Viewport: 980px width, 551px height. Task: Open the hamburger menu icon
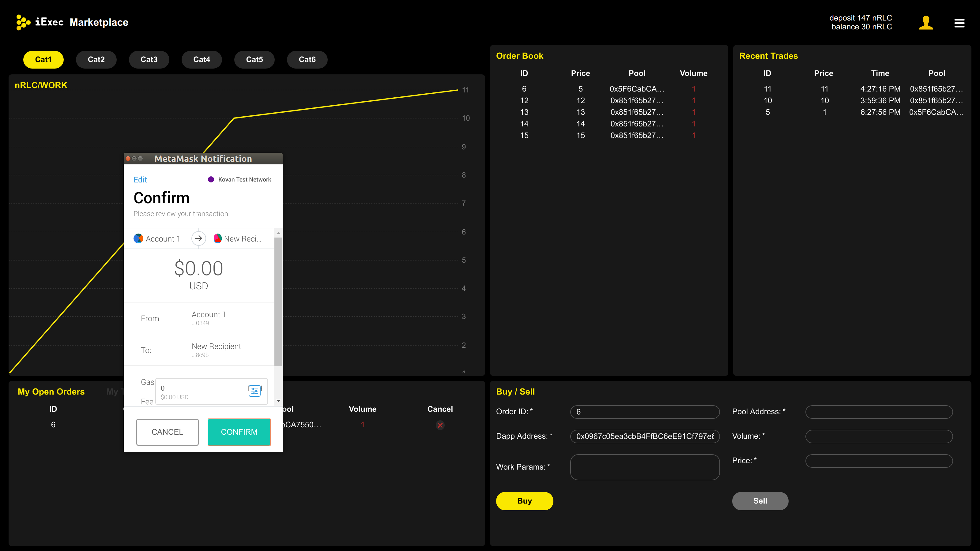pyautogui.click(x=959, y=23)
